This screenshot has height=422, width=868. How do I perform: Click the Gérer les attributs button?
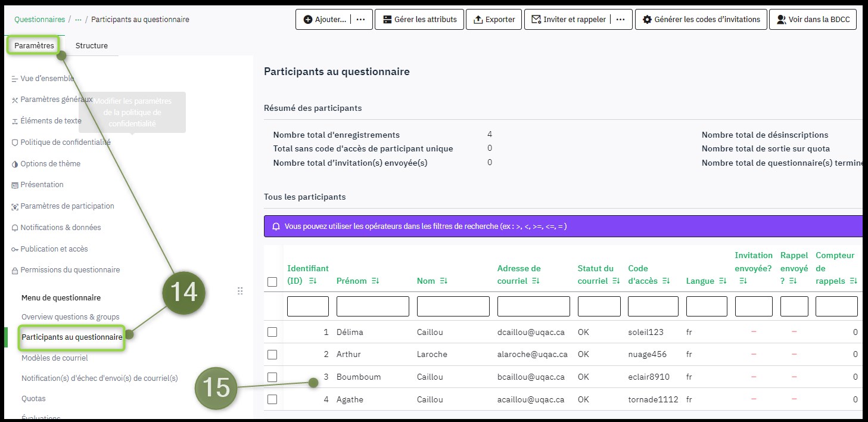(x=419, y=20)
